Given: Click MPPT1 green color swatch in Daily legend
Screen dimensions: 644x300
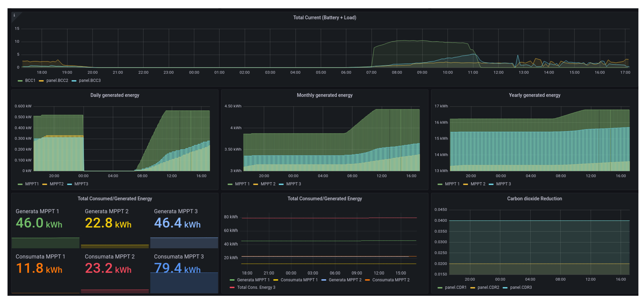Looking at the screenshot, I should coord(20,184).
